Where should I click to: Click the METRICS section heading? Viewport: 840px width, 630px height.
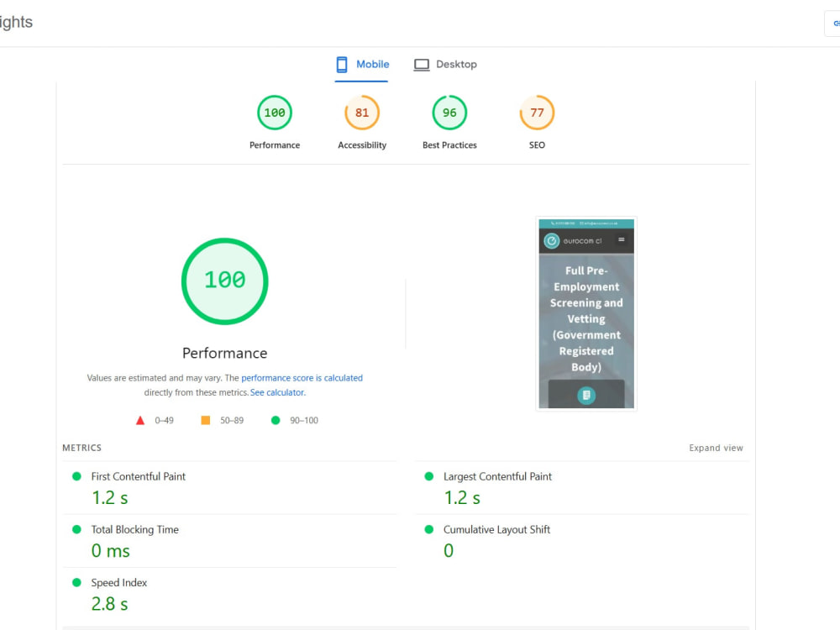82,448
